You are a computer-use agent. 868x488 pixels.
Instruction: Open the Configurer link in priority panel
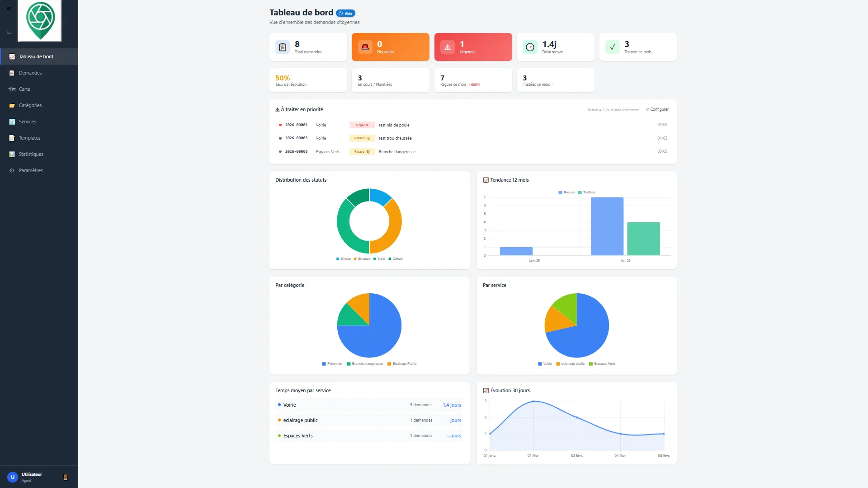point(657,109)
